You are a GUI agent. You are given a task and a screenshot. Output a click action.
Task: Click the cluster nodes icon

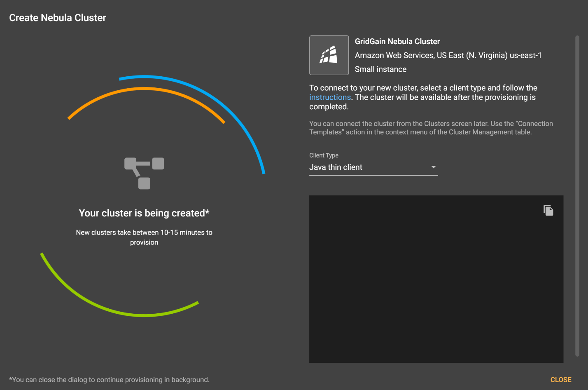pyautogui.click(x=144, y=173)
